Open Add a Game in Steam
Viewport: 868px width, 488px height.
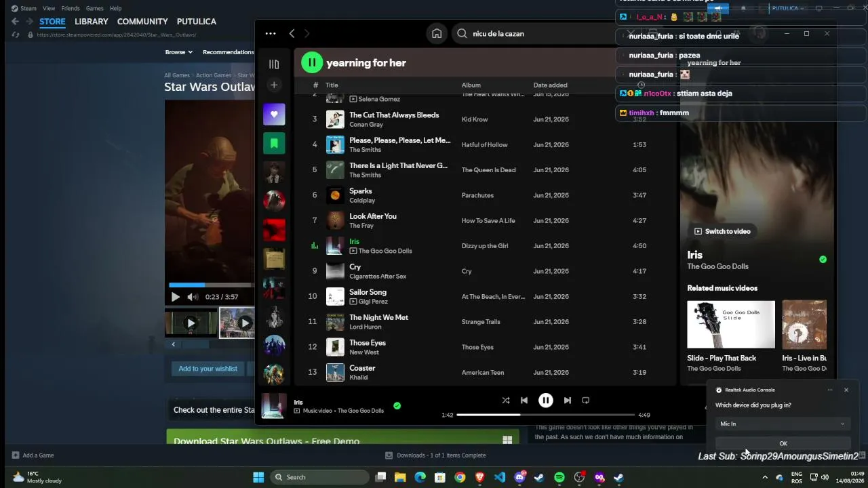point(33,455)
